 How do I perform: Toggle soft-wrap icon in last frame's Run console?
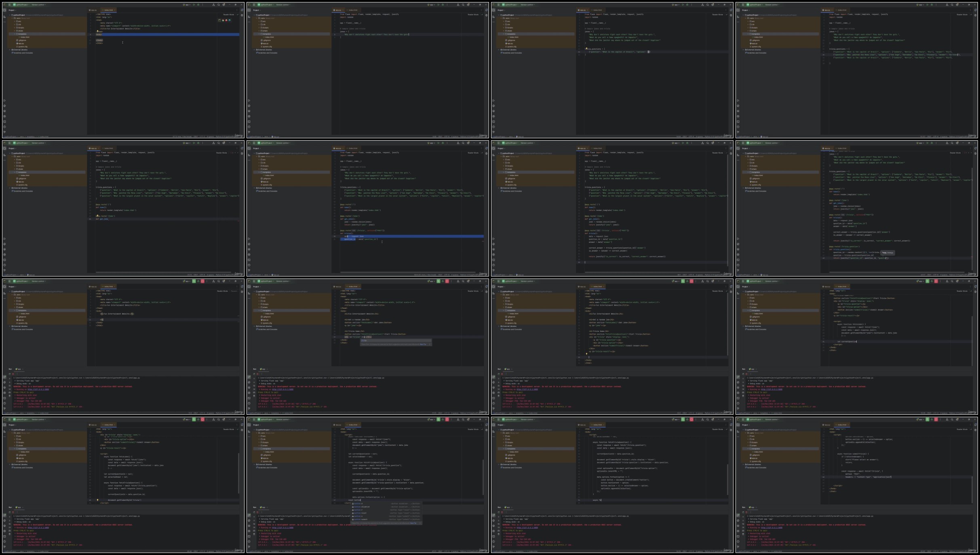(x=743, y=524)
